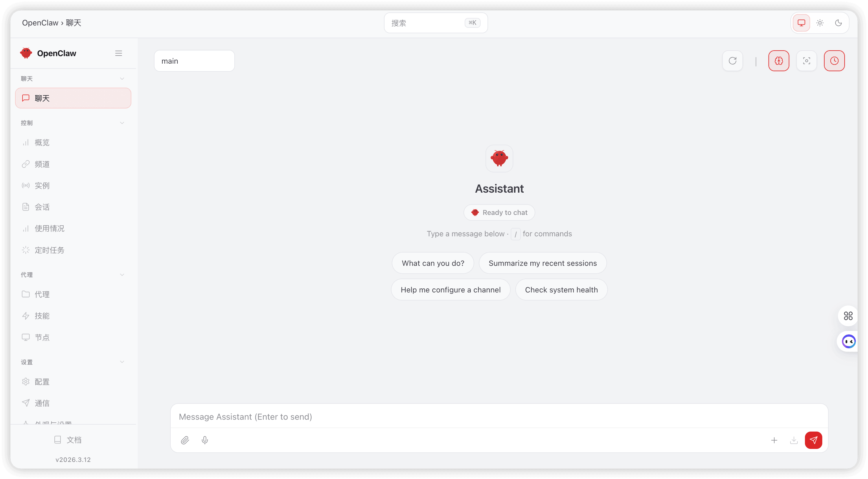Collapse the 控制 sidebar section
Image resolution: width=868 pixels, height=479 pixels.
(x=122, y=123)
